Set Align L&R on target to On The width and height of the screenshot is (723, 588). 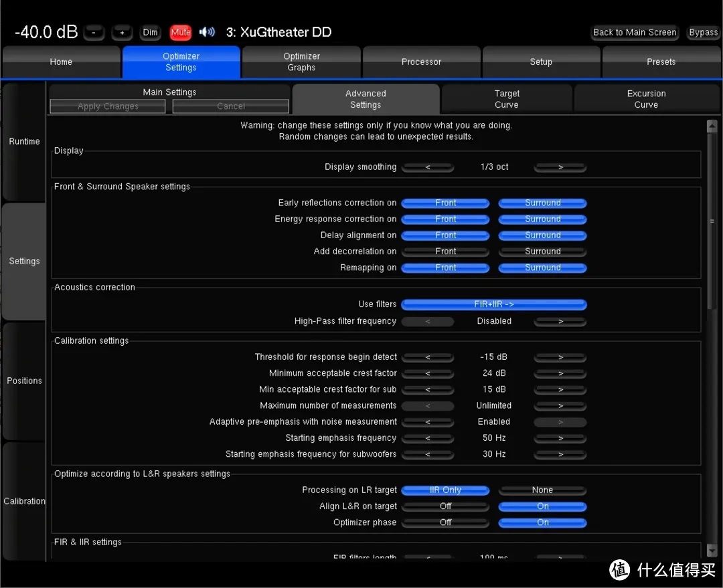point(543,506)
